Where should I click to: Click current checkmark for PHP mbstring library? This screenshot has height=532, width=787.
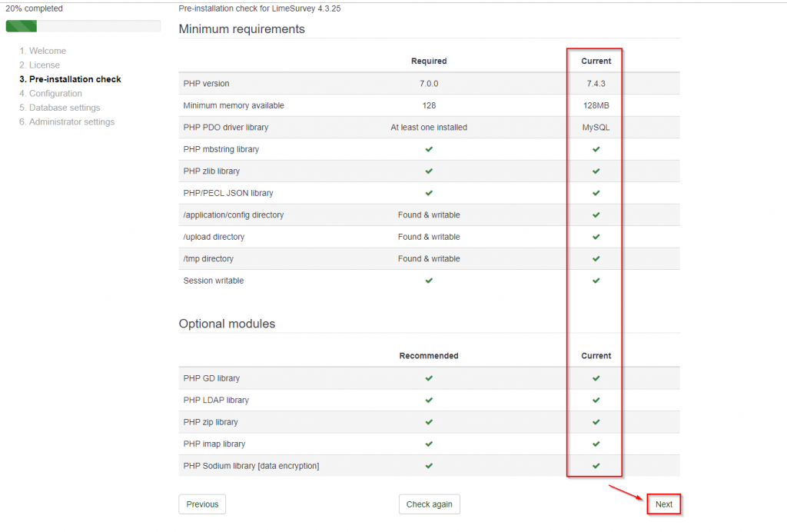(596, 149)
